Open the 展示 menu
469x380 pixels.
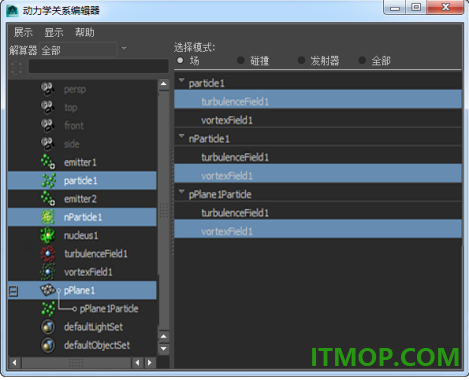[x=23, y=32]
